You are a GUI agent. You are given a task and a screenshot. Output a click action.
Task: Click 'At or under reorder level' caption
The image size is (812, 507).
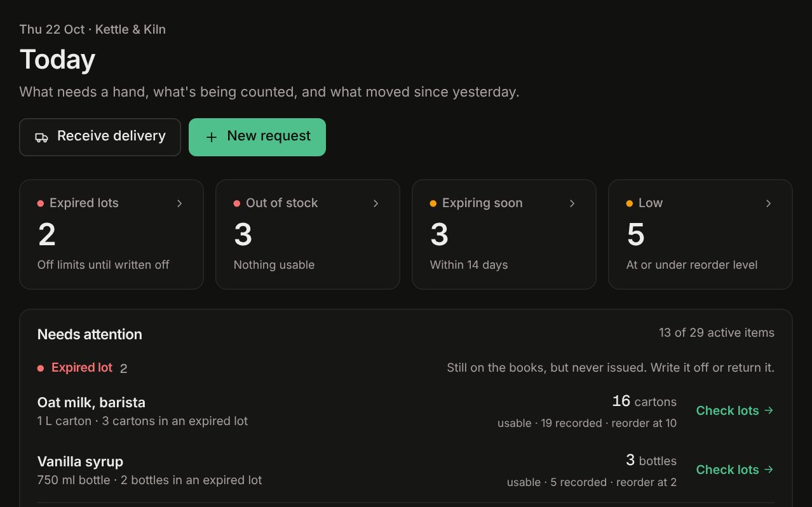(x=692, y=265)
